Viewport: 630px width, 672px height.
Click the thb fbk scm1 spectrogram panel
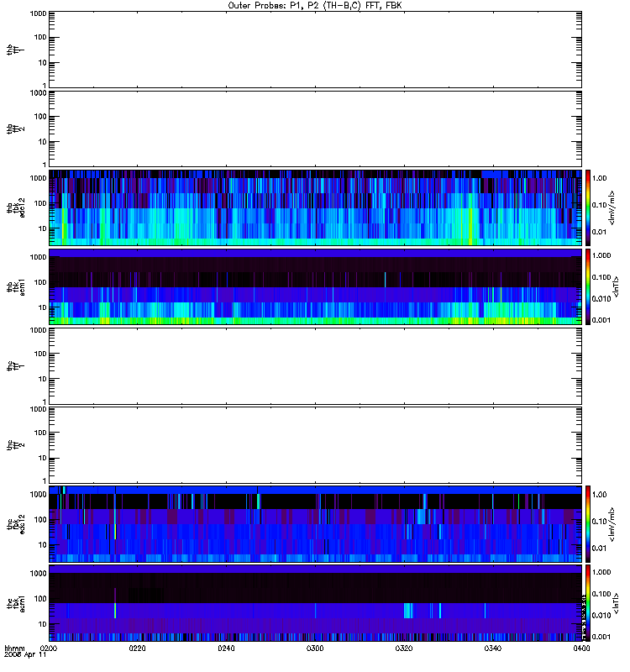click(315, 287)
